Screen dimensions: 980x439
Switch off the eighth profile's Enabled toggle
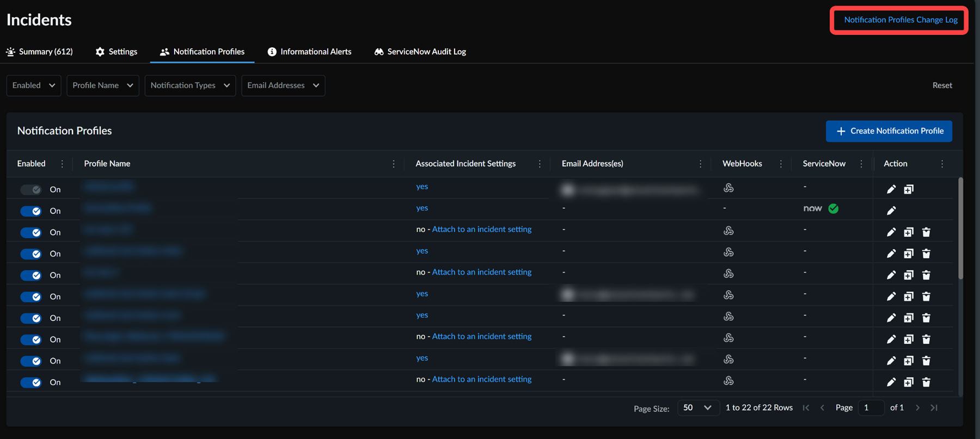[31, 339]
